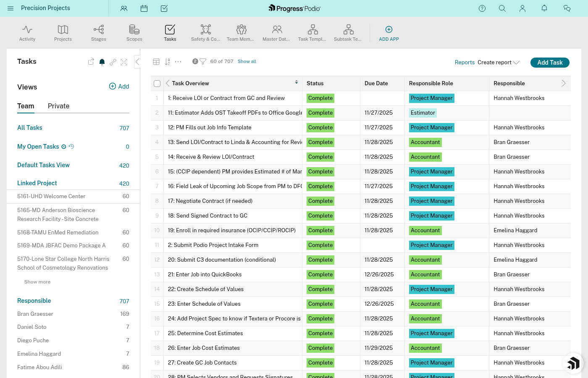The height and width of the screenshot is (378, 588).
Task: Open the Activity app icon
Action: click(x=27, y=29)
